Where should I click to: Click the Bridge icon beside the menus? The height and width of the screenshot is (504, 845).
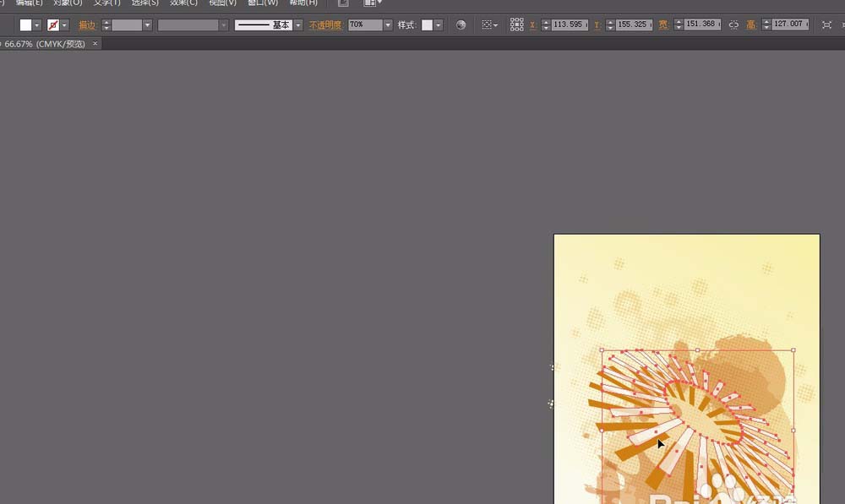point(343,3)
